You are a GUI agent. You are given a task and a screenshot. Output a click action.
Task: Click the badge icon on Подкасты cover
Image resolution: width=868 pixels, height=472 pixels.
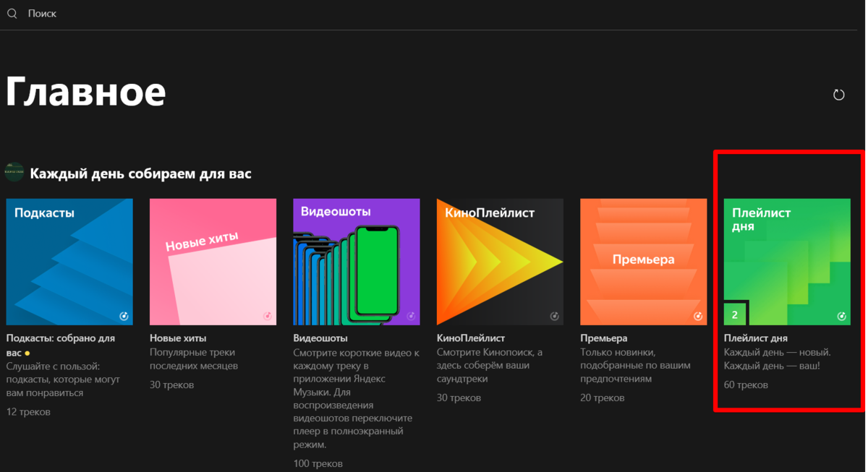(x=124, y=316)
